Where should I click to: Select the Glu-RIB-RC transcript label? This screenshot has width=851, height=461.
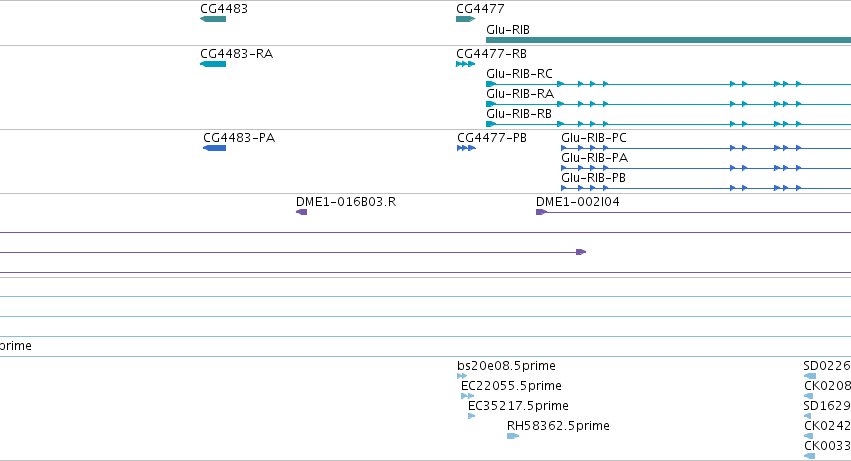(519, 73)
